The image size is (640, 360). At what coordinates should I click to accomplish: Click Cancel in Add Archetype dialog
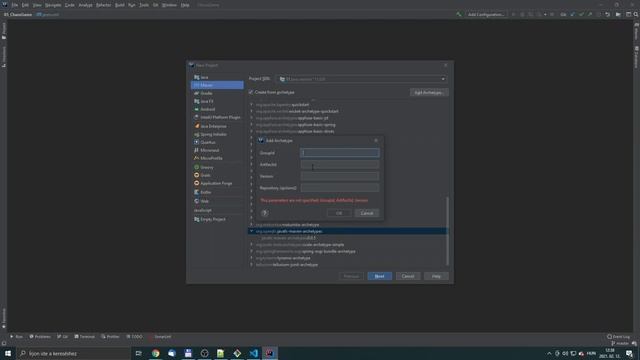click(367, 213)
